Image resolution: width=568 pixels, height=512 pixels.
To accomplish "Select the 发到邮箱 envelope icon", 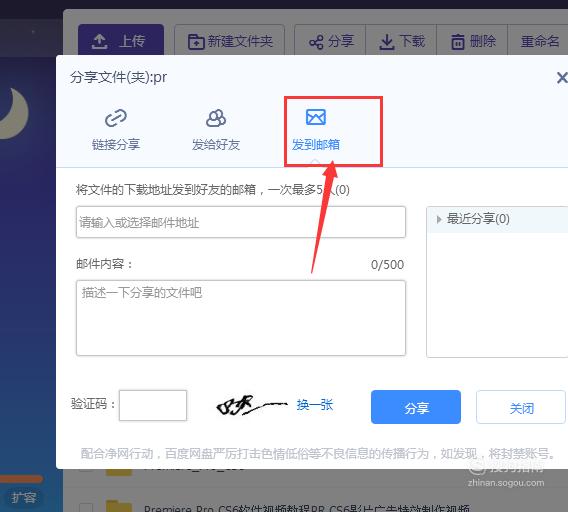I will tap(316, 117).
